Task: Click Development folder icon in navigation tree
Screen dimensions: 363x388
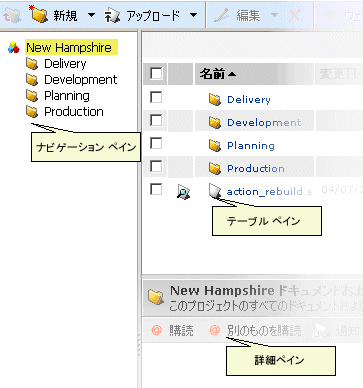Action: pos(32,80)
